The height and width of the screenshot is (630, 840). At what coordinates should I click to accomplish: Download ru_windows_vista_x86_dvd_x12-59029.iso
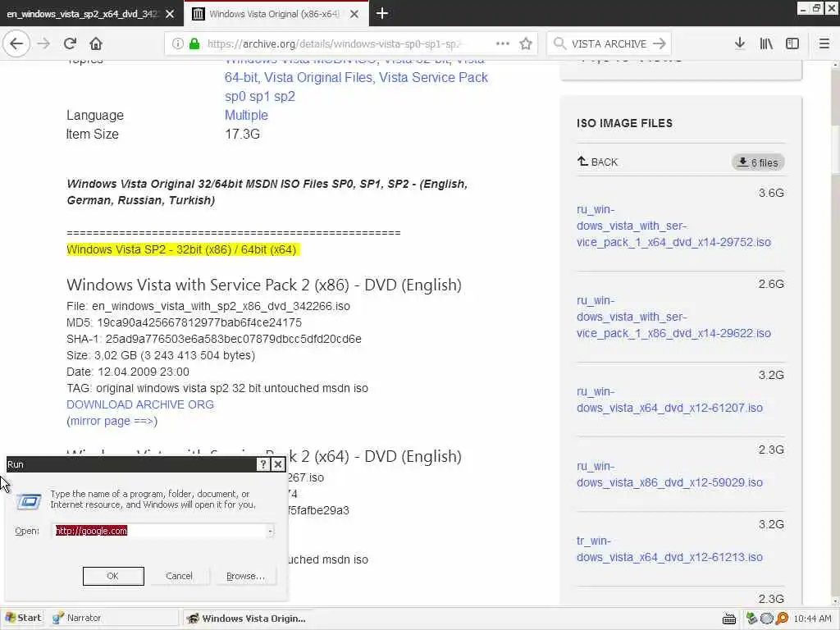pos(669,474)
